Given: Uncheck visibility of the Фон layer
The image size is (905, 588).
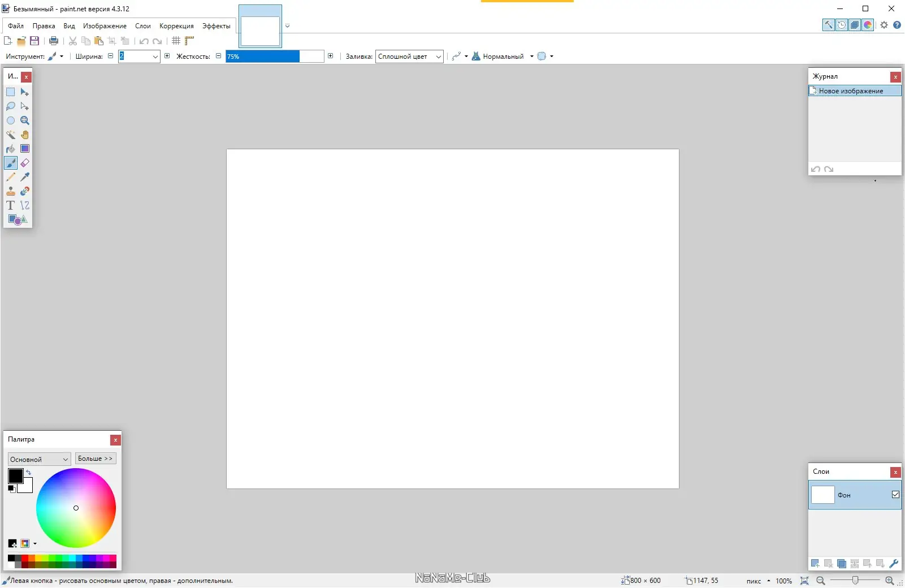Looking at the screenshot, I should tap(895, 495).
